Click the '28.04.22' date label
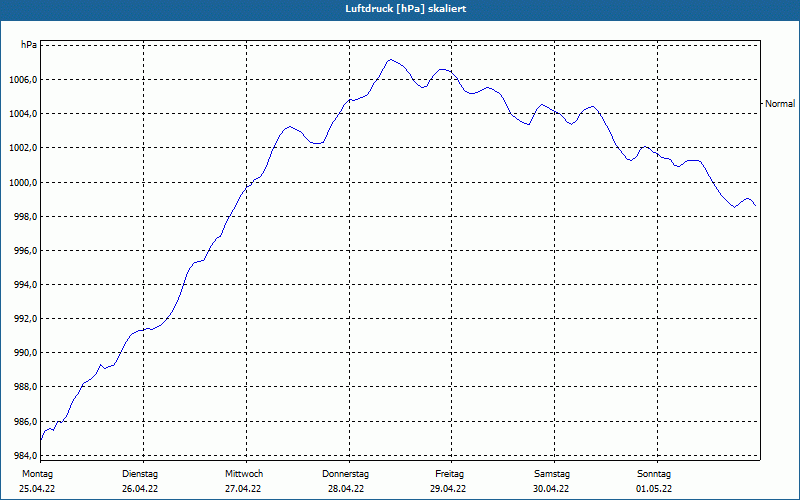This screenshot has height=500, width=800. tap(346, 489)
